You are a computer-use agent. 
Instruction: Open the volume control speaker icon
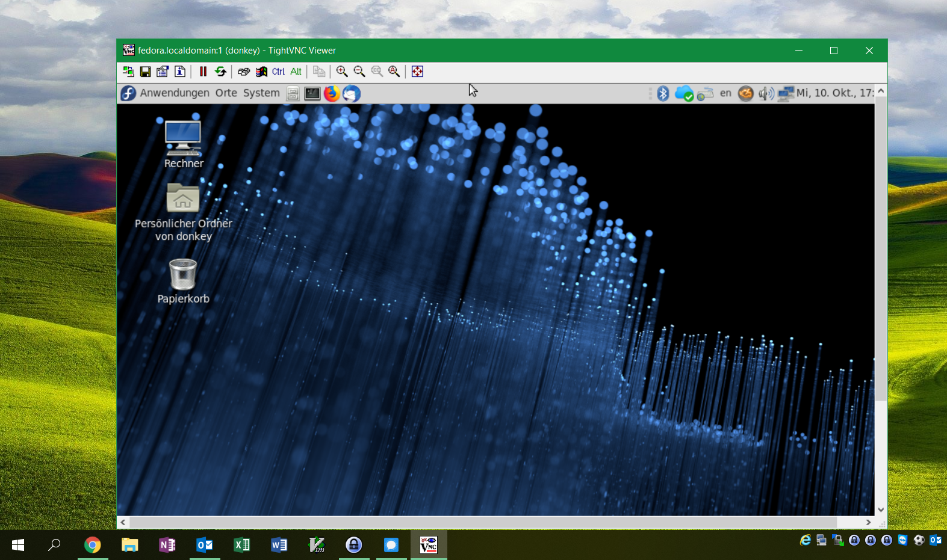pyautogui.click(x=765, y=93)
